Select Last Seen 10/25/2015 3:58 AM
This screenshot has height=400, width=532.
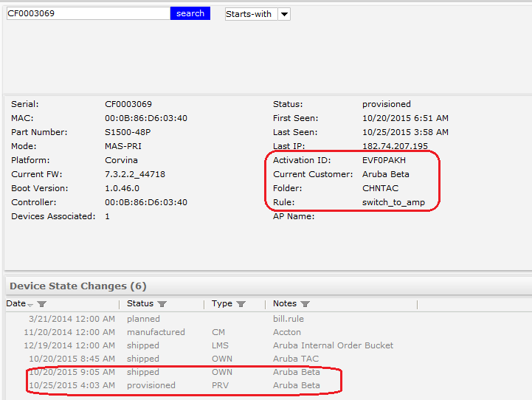point(405,132)
